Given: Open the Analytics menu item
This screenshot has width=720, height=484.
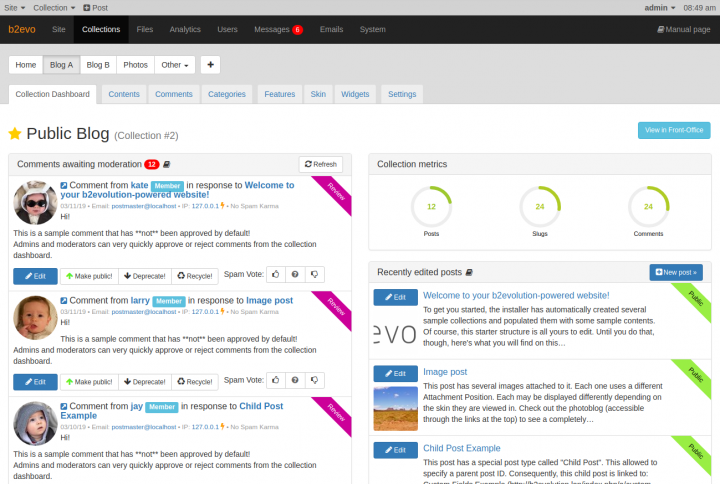Looking at the screenshot, I should 185,30.
